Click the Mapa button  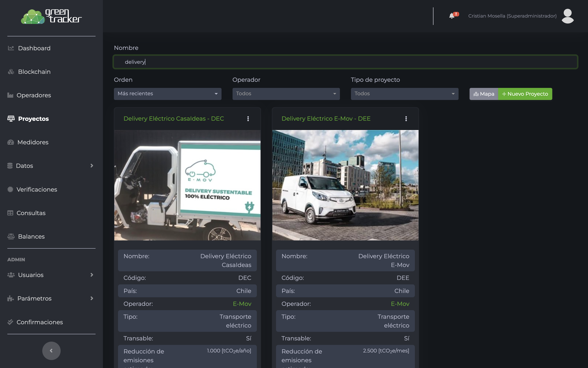point(484,94)
